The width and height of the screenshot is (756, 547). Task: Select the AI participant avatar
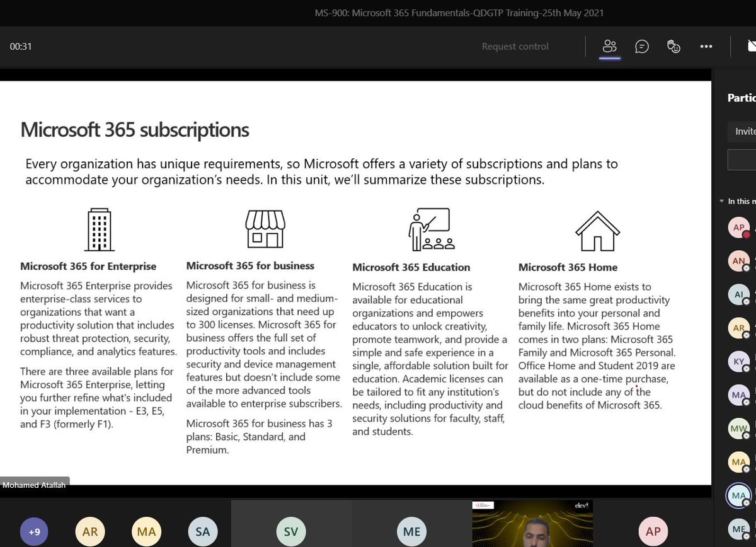coord(739,294)
